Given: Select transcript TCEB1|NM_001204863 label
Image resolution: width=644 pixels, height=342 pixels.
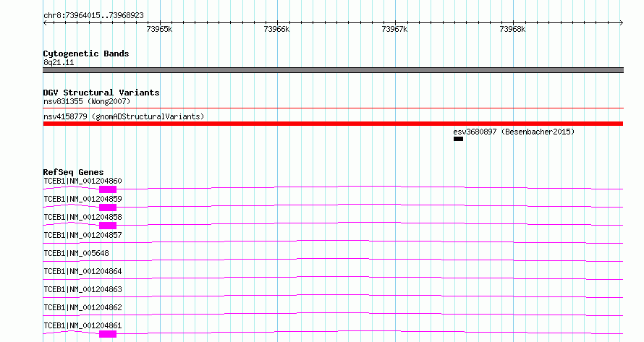Looking at the screenshot, I should coord(82,289).
